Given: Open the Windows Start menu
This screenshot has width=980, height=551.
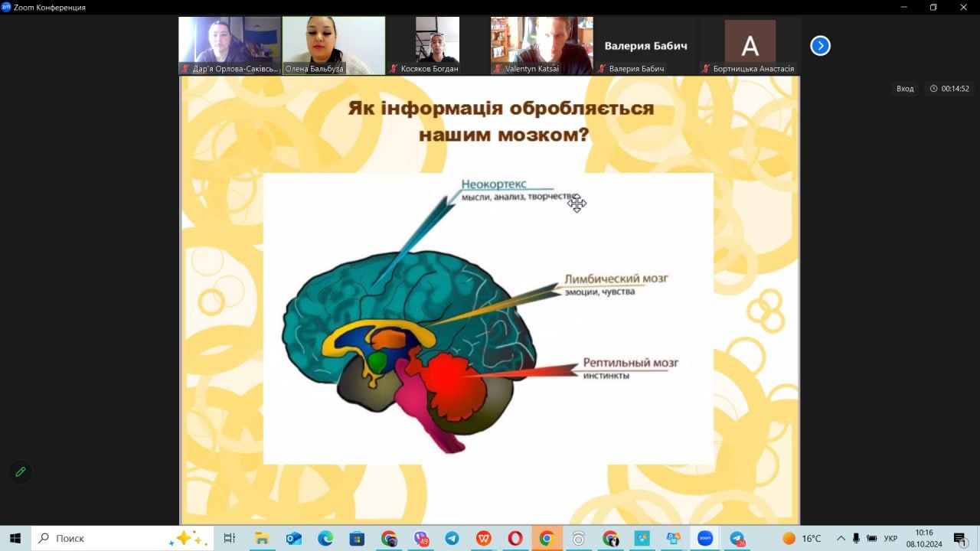Looking at the screenshot, I should click(15, 538).
